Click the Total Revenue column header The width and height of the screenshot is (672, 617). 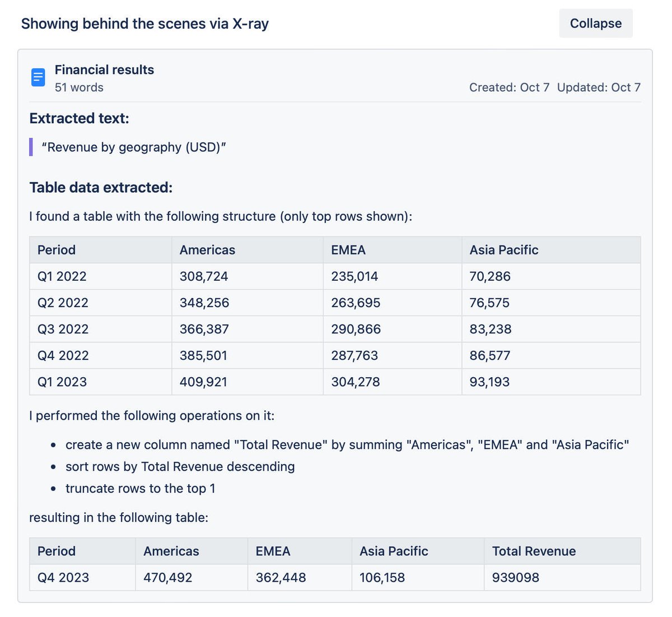tap(534, 551)
